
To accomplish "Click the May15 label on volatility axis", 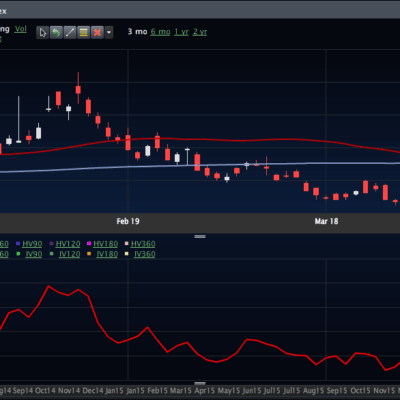I will point(229,391).
